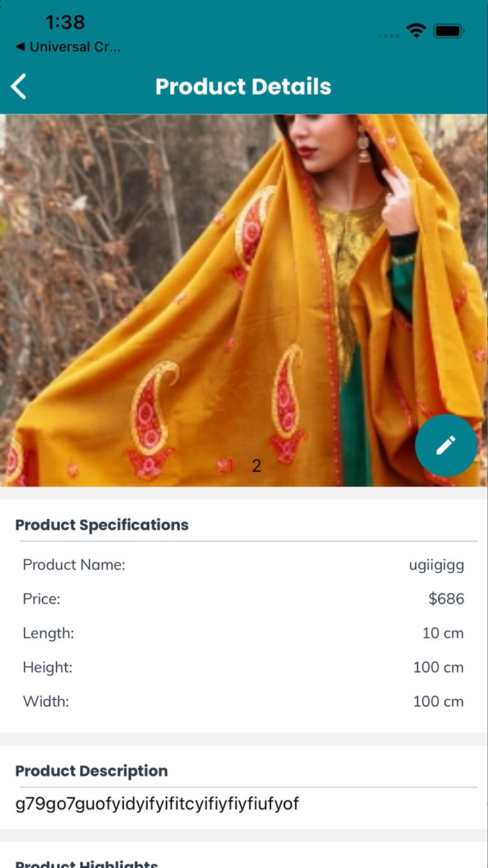Select the Height 100 cm row
This screenshot has width=488, height=868.
244,667
